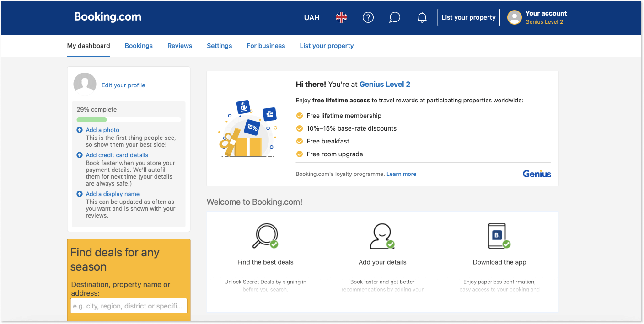Switch to the Bookings tab
This screenshot has height=324, width=644.
point(139,46)
